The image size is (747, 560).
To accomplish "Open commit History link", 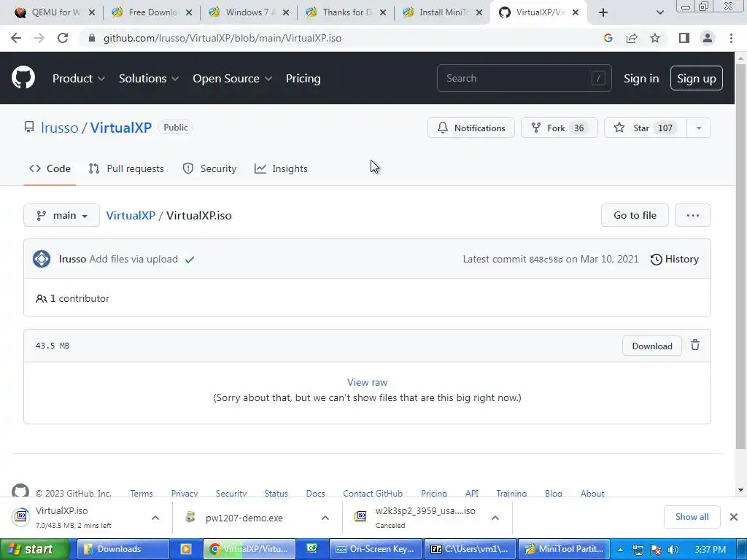I will click(675, 259).
